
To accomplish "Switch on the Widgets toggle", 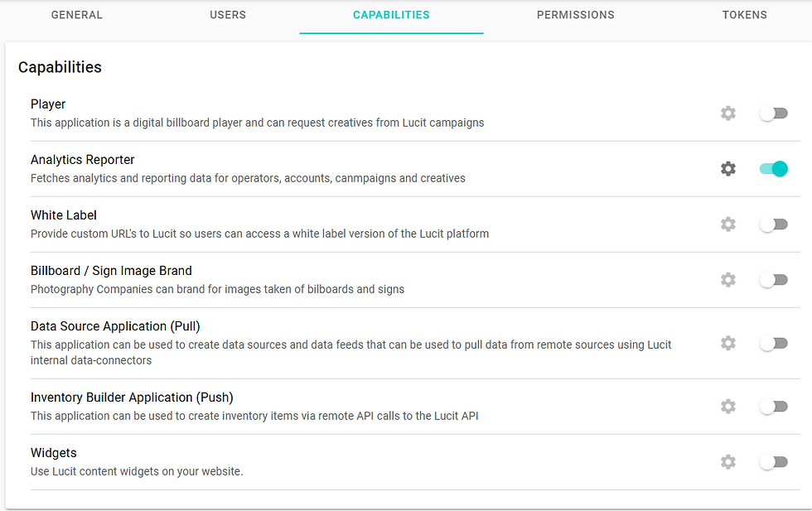I will click(773, 462).
